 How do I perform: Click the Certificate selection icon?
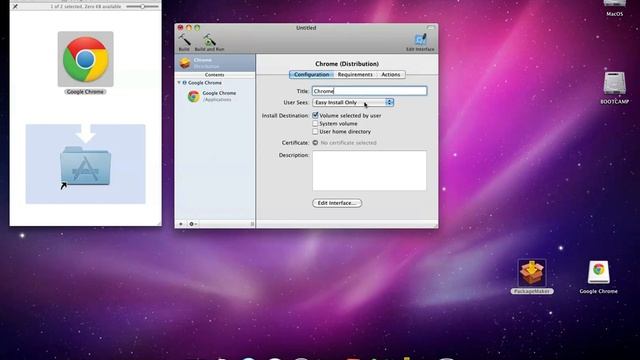315,143
